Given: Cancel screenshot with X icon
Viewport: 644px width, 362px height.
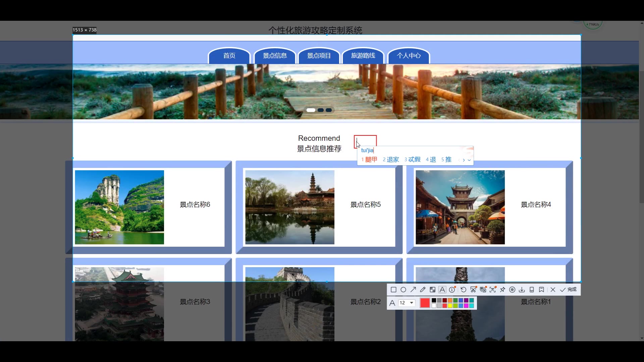Looking at the screenshot, I should coord(553,290).
